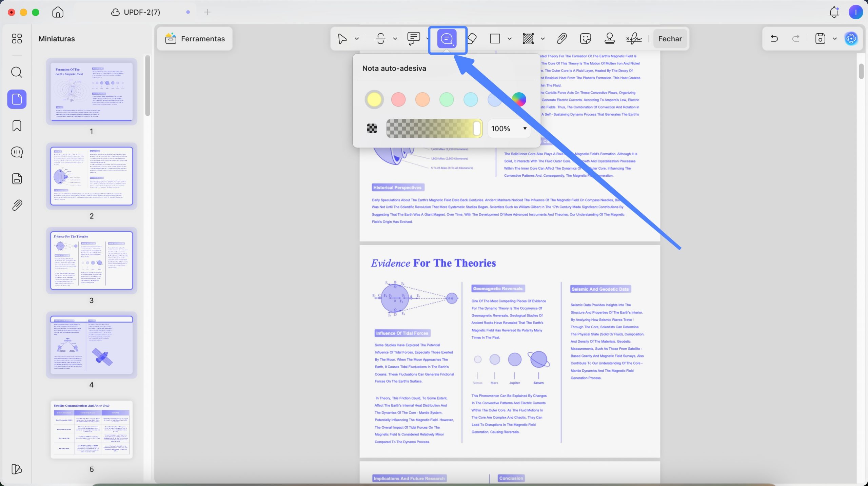Open the stamp tool
The width and height of the screenshot is (868, 486).
[610, 39]
